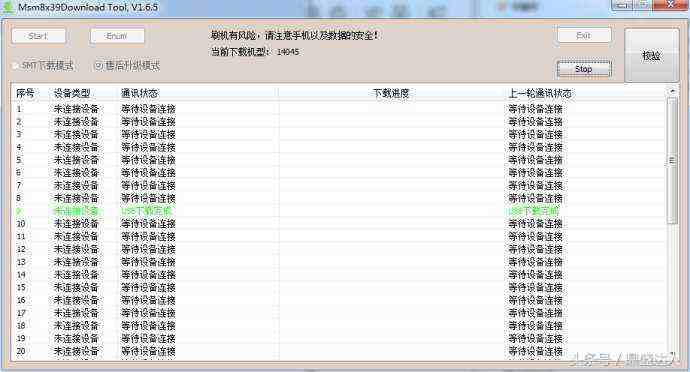Viewport: 690px width, 372px height.
Task: Click the 上一轮通讯状态 column header
Action: coord(540,93)
